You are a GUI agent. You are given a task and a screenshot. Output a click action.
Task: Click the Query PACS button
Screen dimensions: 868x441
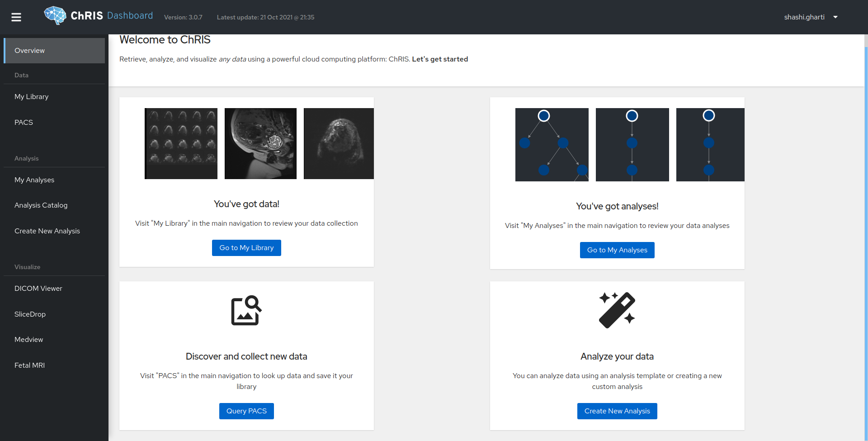click(246, 411)
